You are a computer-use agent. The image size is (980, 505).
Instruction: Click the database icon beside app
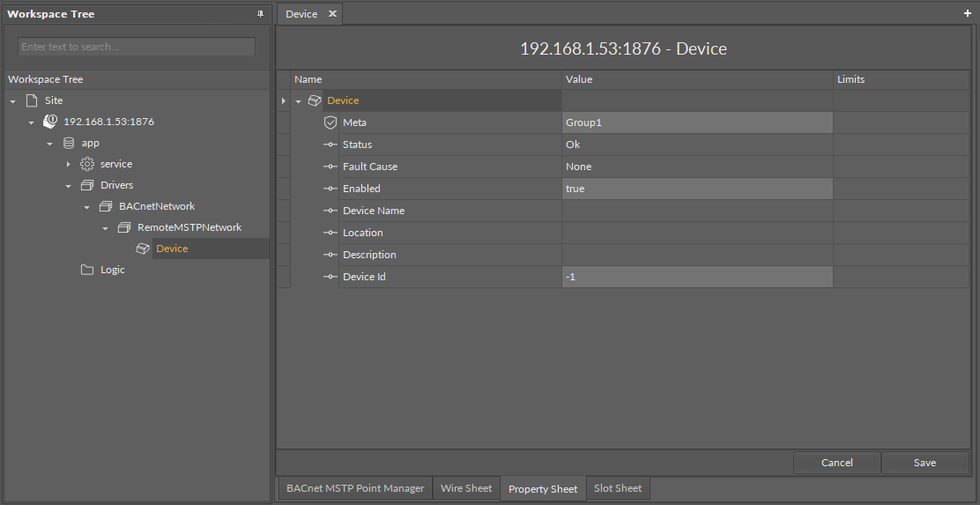[x=69, y=143]
